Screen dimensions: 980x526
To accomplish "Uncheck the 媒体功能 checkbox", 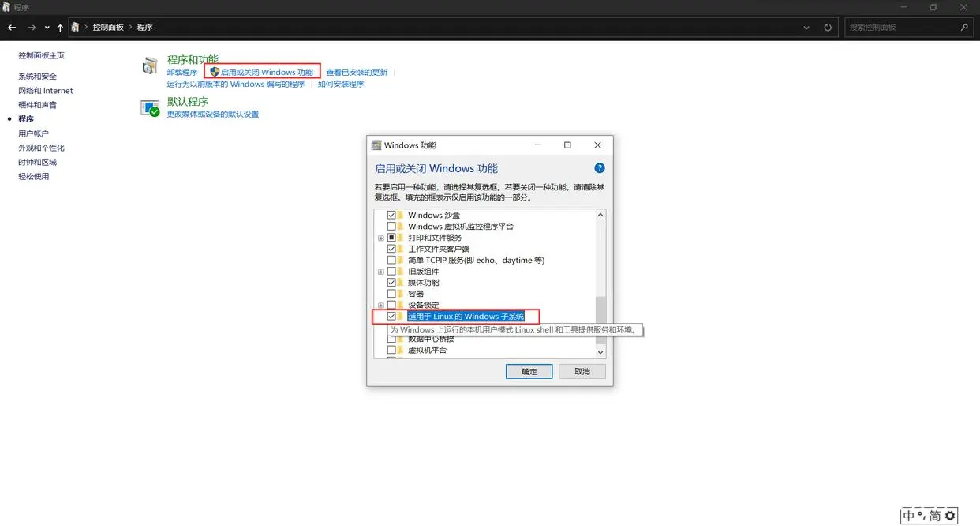I will 391,283.
